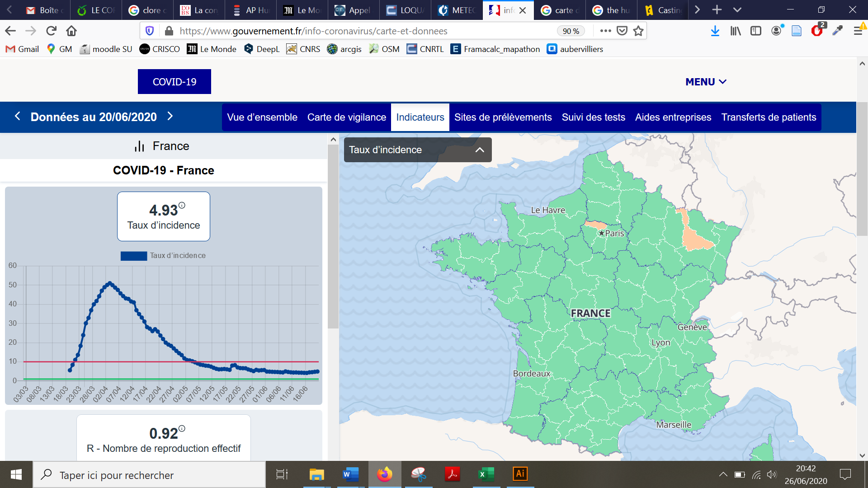This screenshot has height=488, width=868.
Task: Click the Firefox downloads arrow icon
Action: (x=715, y=31)
